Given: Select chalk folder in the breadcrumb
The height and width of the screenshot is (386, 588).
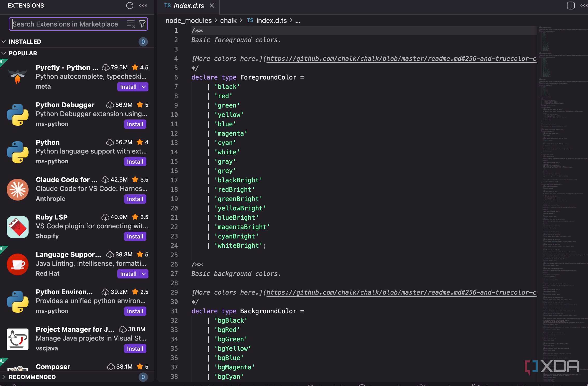Looking at the screenshot, I should pyautogui.click(x=228, y=21).
